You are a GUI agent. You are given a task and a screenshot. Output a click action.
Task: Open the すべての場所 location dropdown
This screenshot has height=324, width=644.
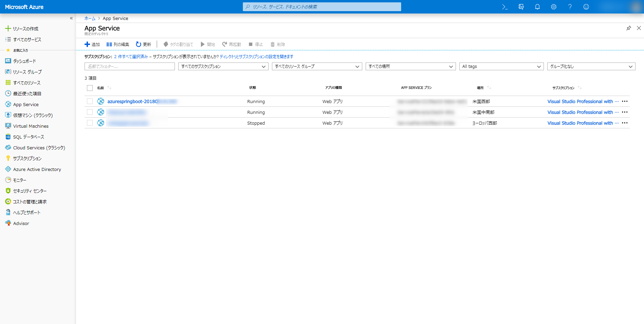(411, 67)
